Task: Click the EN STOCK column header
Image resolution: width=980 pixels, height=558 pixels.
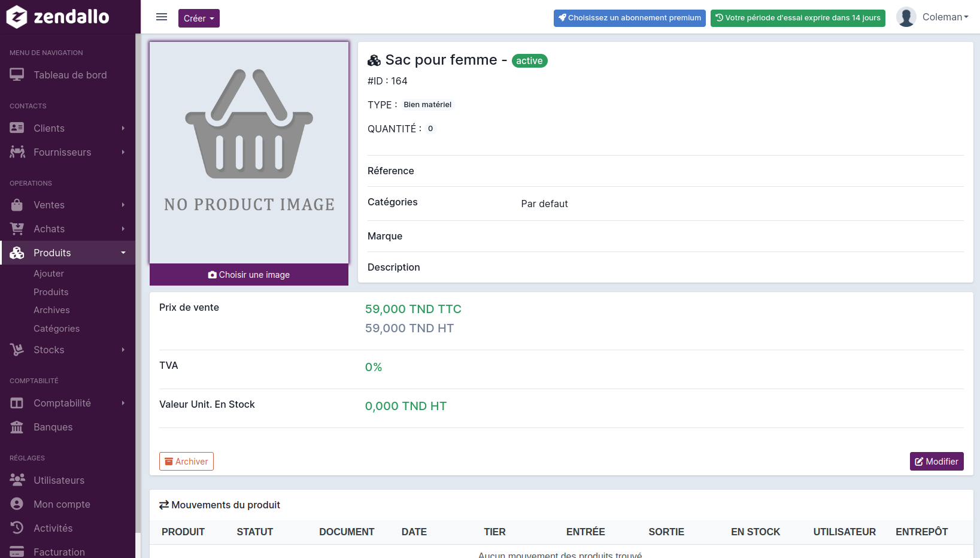Action: (x=756, y=532)
